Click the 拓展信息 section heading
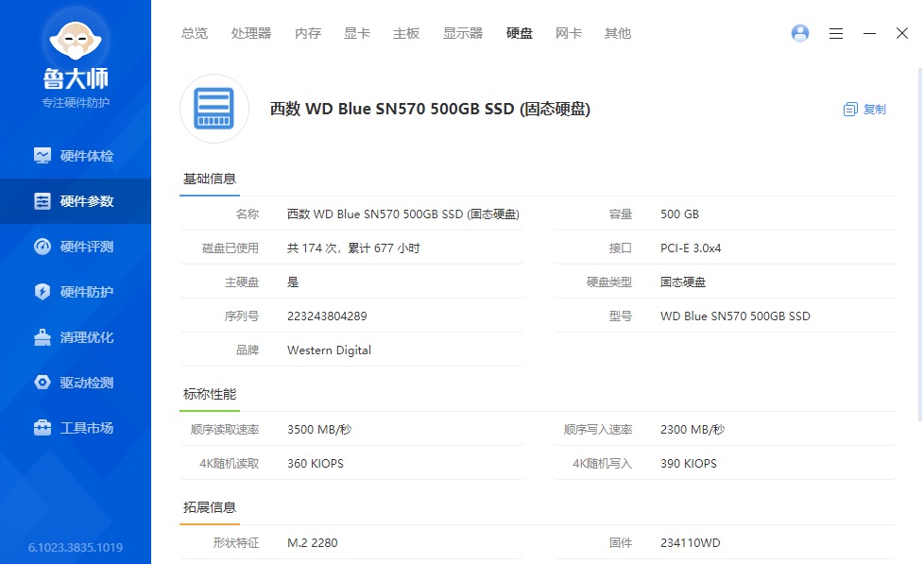Screen dimensions: 924x564 (209, 507)
